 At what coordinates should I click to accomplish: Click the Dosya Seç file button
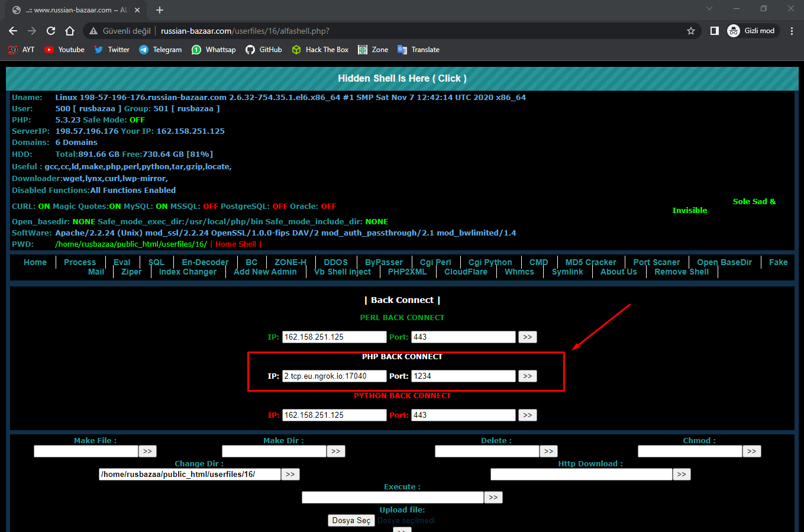point(351,520)
